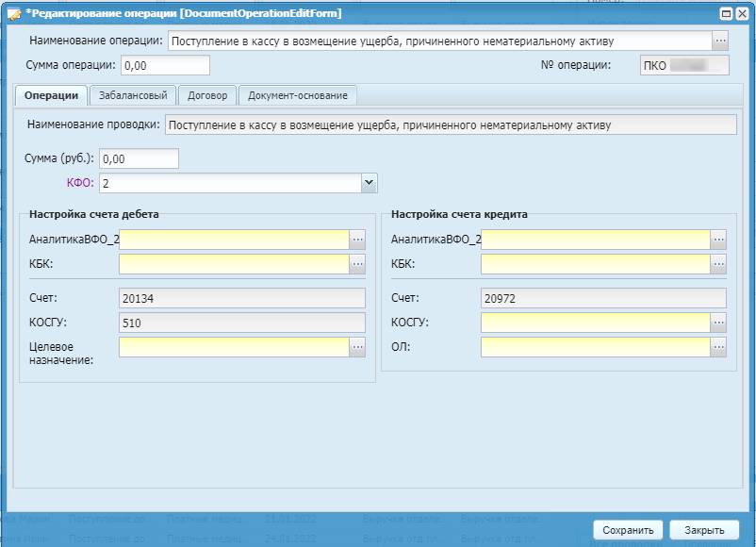Open credit АналитикаВФО_2 ellipsis lookup
Image resolution: width=756 pixels, height=547 pixels.
coord(718,240)
